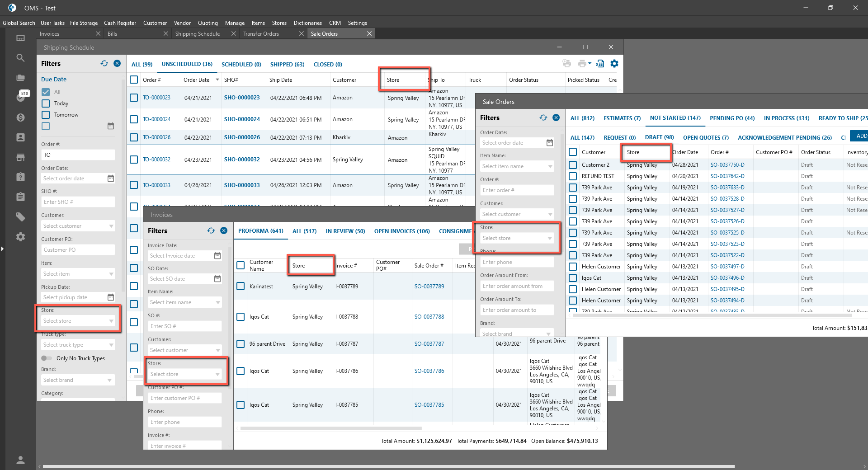The height and width of the screenshot is (470, 868).
Task: Check the Today due date checkbox
Action: point(46,103)
